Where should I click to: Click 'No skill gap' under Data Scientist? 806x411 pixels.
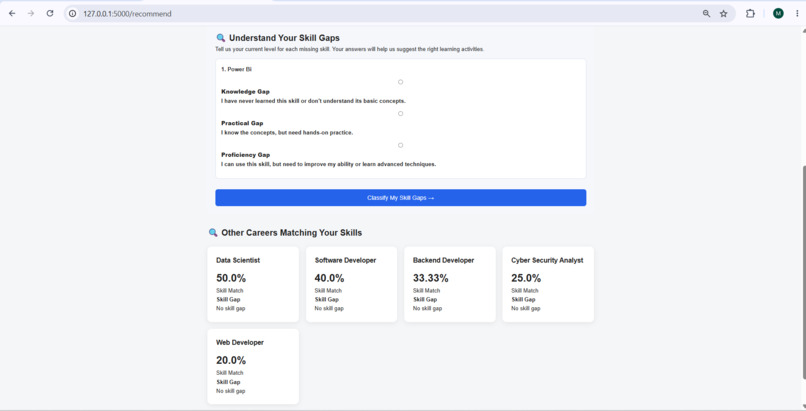[230, 308]
